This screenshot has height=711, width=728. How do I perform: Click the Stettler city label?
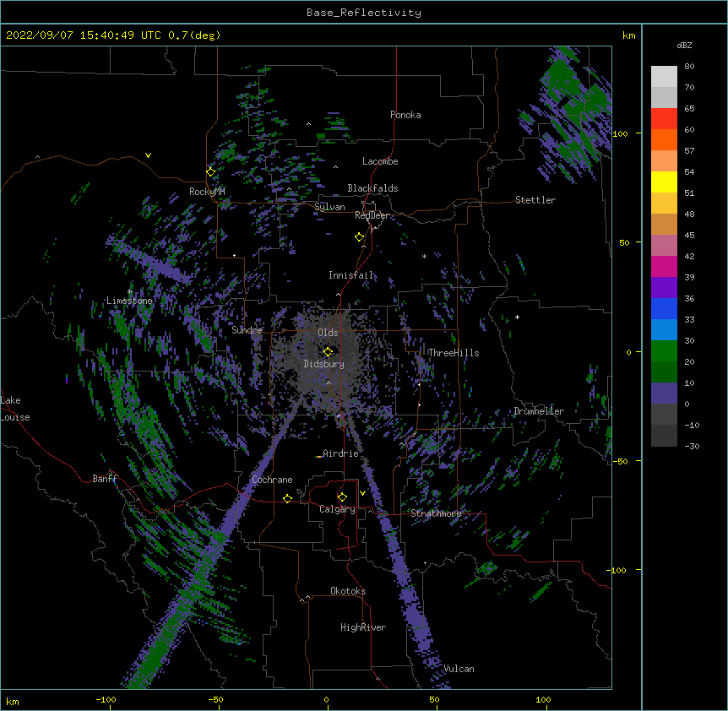pyautogui.click(x=535, y=200)
